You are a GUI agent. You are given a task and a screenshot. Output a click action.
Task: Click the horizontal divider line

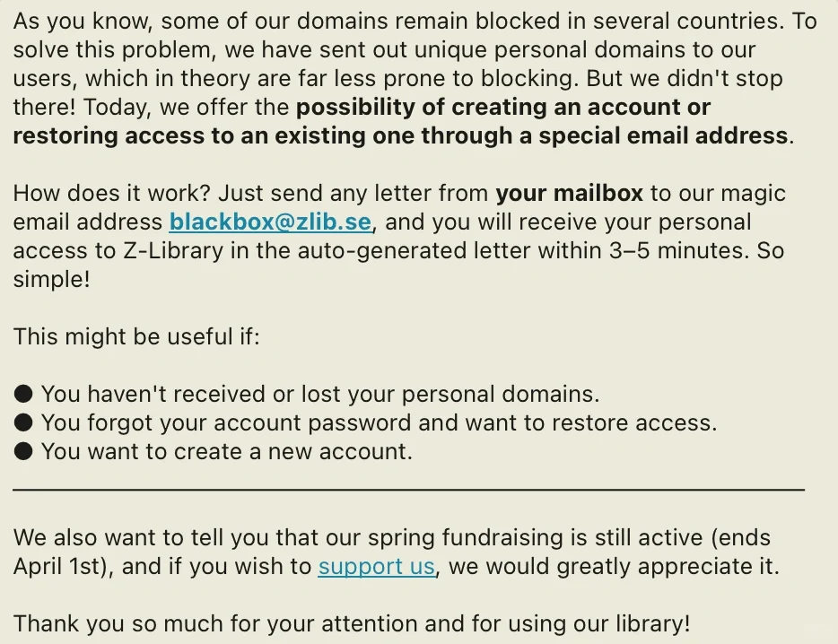(x=409, y=489)
